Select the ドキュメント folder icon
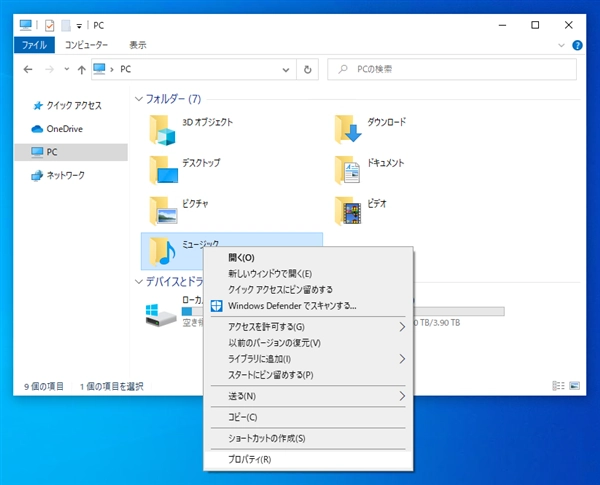This screenshot has width=600, height=485. pyautogui.click(x=347, y=170)
